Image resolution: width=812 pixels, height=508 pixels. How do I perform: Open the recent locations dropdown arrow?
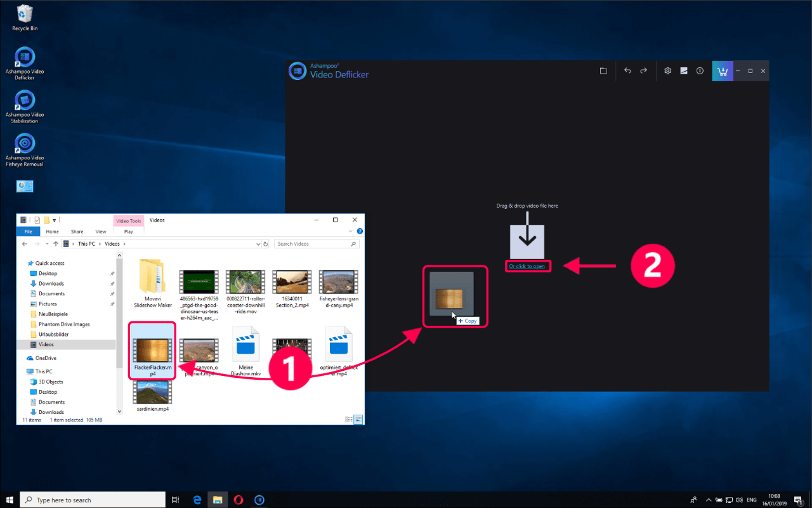tap(48, 244)
